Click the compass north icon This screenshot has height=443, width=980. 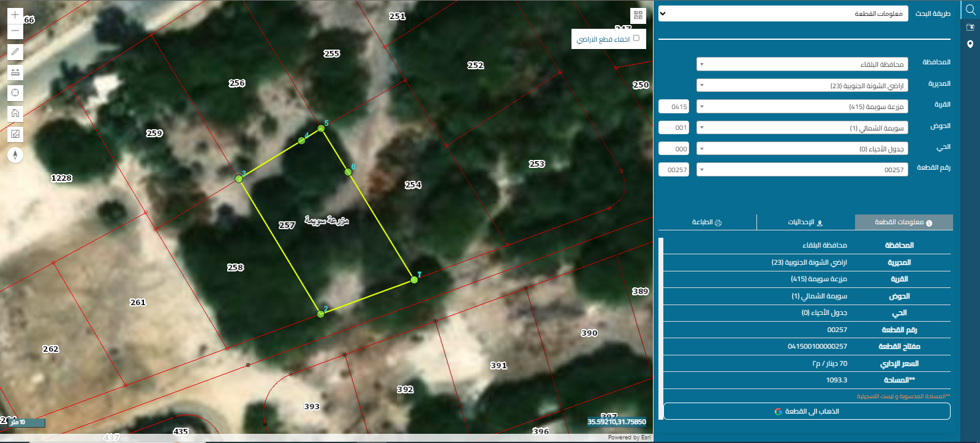point(15,155)
